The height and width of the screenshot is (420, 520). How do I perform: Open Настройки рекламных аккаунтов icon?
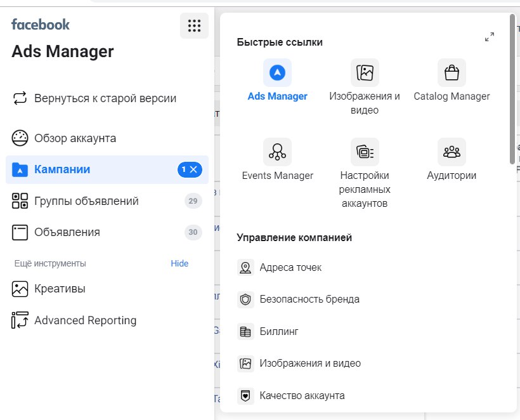(365, 152)
